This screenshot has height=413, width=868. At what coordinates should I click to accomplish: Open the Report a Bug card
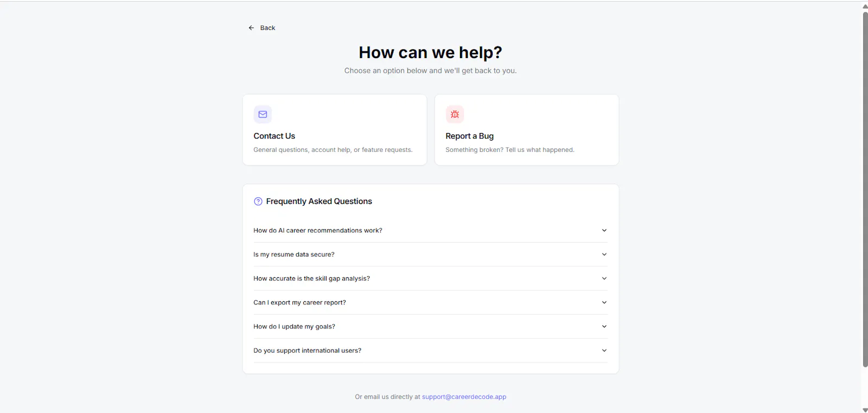527,130
